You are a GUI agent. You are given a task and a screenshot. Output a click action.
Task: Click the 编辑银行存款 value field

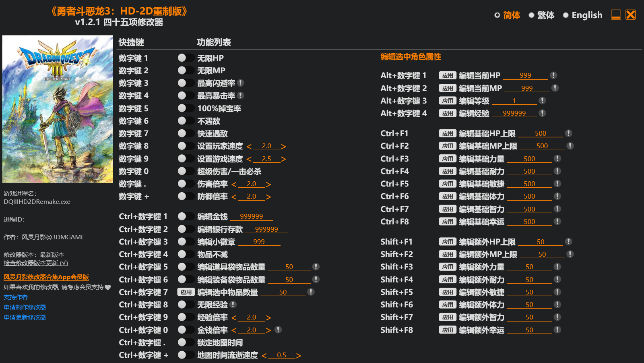coord(266,229)
